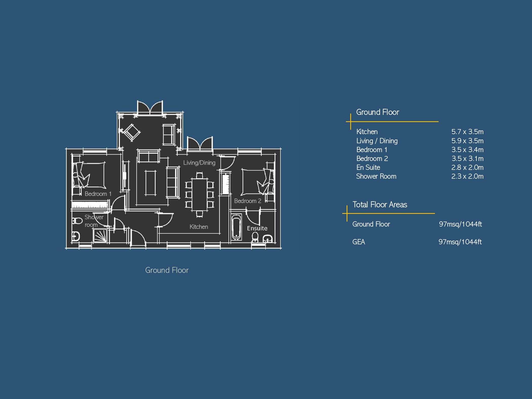
Task: Click the 'Total Floor Areas' heading
Action: (380, 205)
